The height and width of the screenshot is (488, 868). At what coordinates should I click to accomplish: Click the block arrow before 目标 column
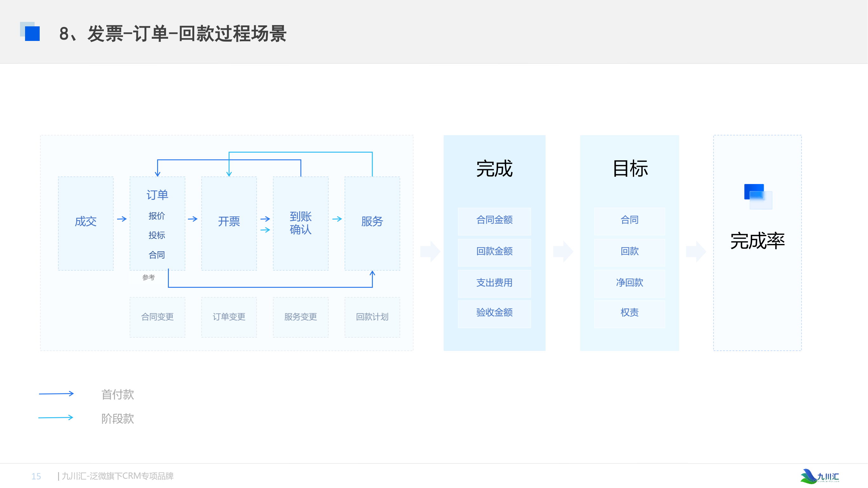(x=563, y=251)
